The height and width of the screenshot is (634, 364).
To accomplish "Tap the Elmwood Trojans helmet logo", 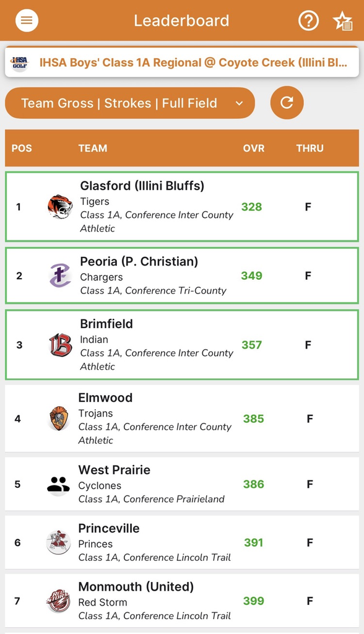I will (x=59, y=419).
